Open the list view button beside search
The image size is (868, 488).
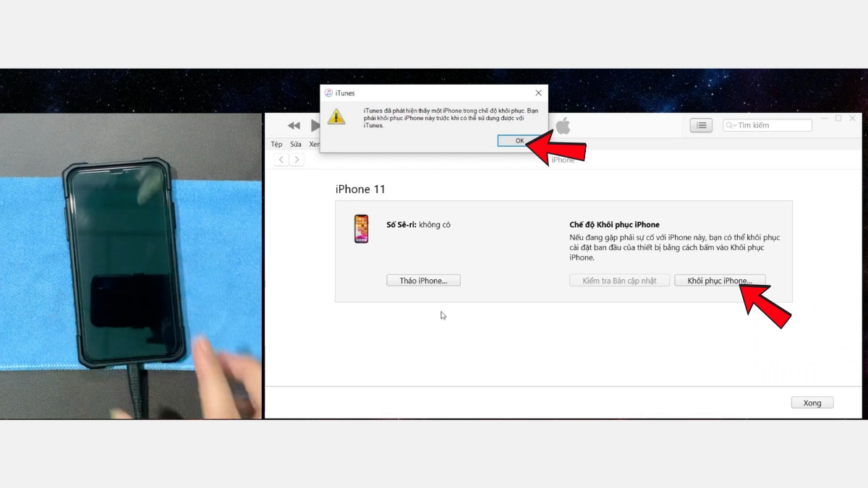pos(701,126)
